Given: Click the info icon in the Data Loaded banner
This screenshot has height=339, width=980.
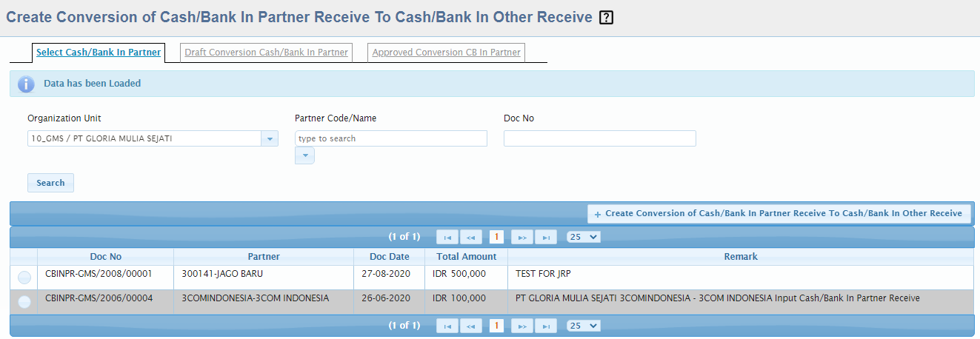Looking at the screenshot, I should coord(26,84).
